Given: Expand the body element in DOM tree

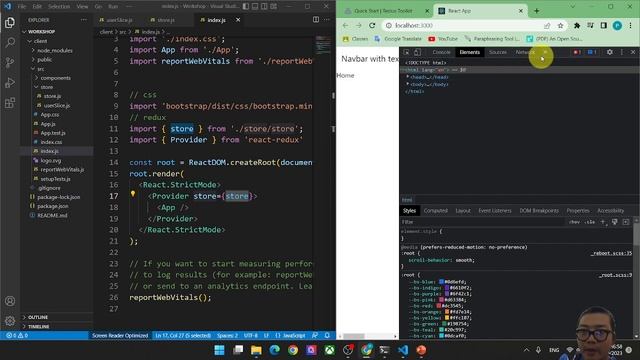Looking at the screenshot, I should click(x=407, y=84).
